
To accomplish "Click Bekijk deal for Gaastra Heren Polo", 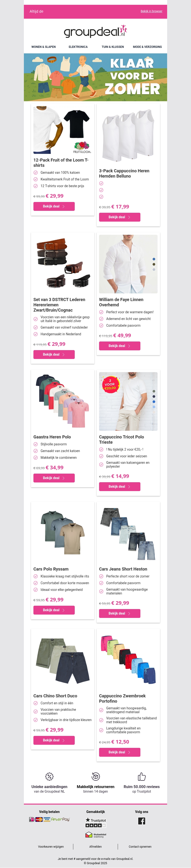I will pyautogui.click(x=54, y=478).
